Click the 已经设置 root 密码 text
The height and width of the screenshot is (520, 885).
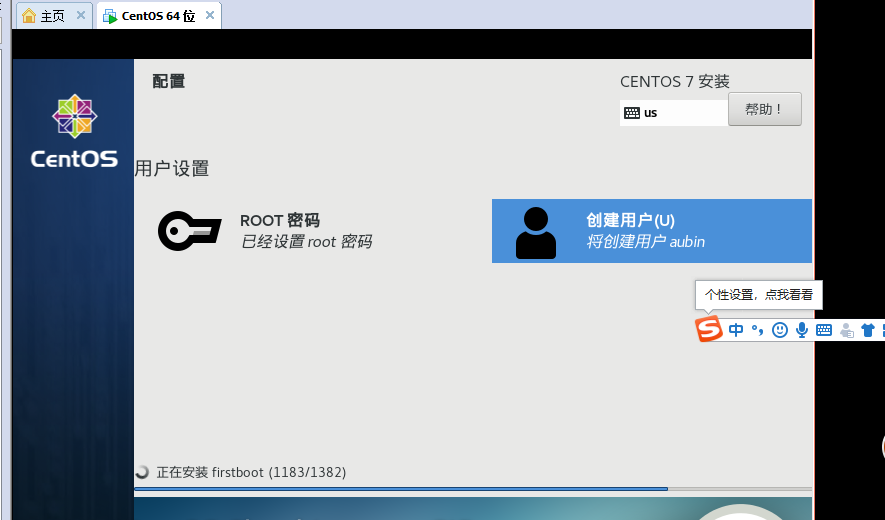(x=306, y=242)
